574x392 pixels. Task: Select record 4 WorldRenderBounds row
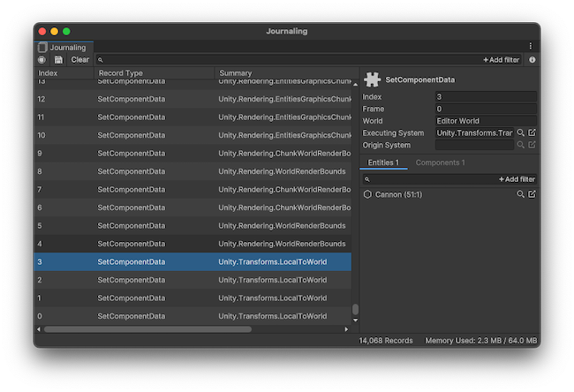pos(193,244)
